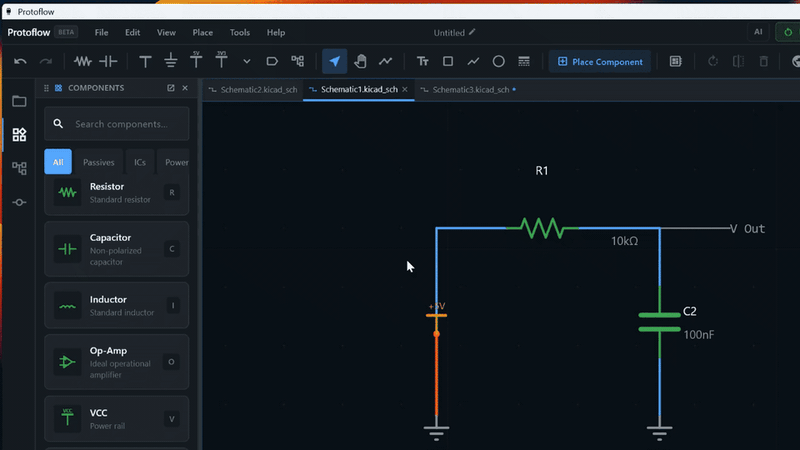The image size is (800, 450).
Task: Click the V Out net label
Action: coord(747,229)
